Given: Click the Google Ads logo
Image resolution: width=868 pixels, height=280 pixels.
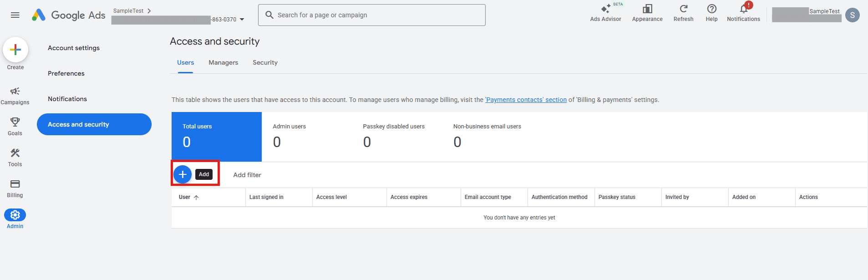Looking at the screenshot, I should pos(69,15).
